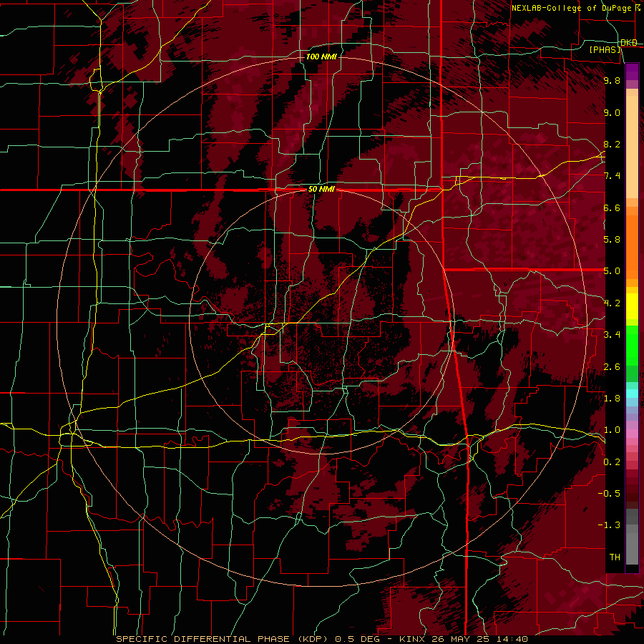This screenshot has width=644, height=644.
Task: Click the 4.2 scale value
Action: tap(612, 303)
